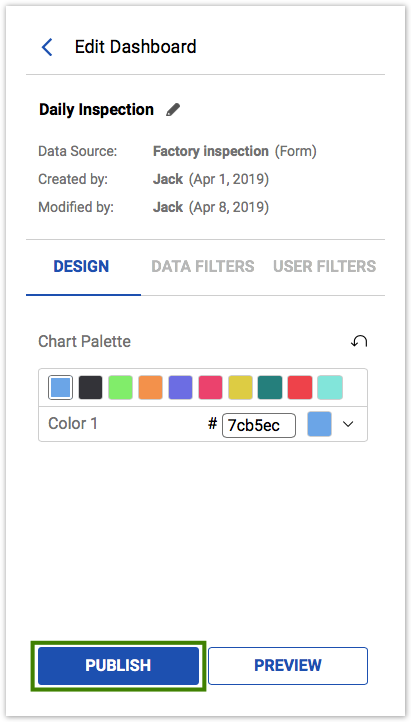The height and width of the screenshot is (722, 411).
Task: Pick the orange palette swatch
Action: (150, 387)
